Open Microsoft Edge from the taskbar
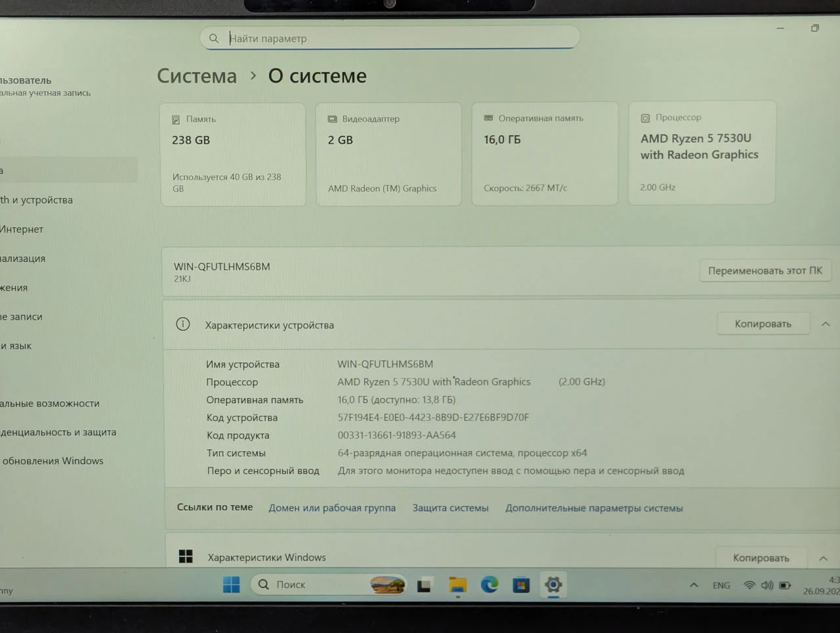Viewport: 840px width, 633px height. [490, 584]
